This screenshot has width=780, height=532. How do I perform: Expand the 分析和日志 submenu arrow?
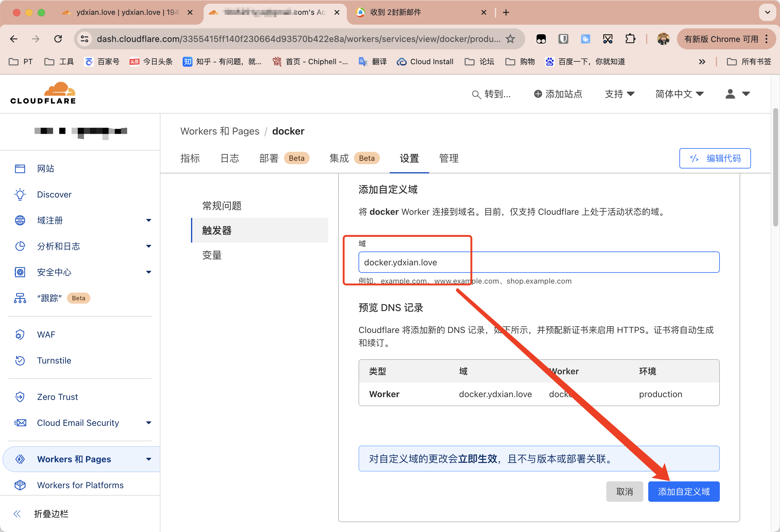[x=149, y=246]
